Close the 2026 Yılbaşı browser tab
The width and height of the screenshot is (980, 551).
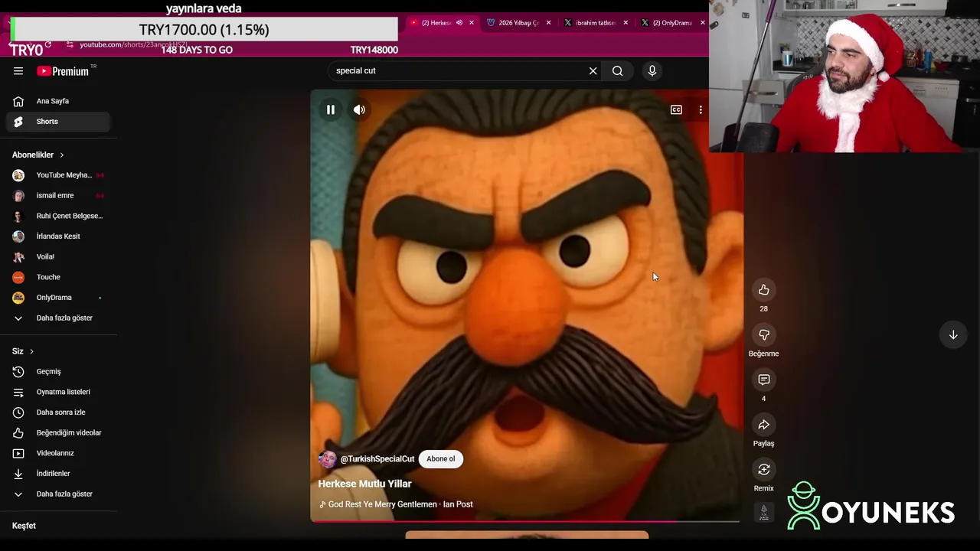548,23
